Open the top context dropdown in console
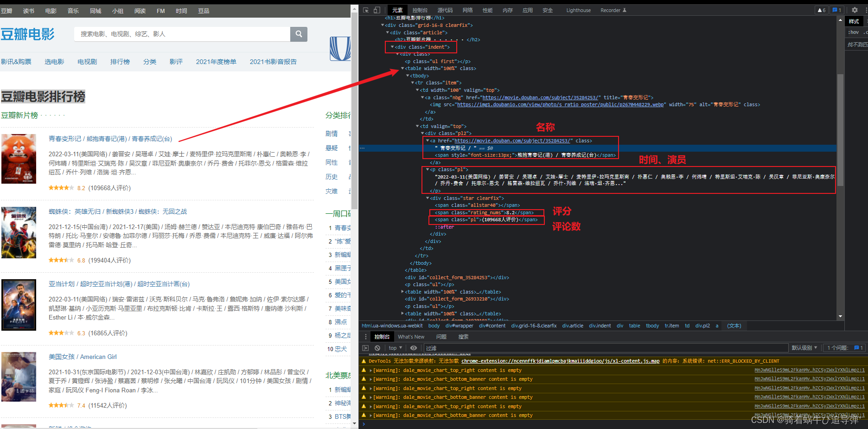The width and height of the screenshot is (868, 429). 396,348
